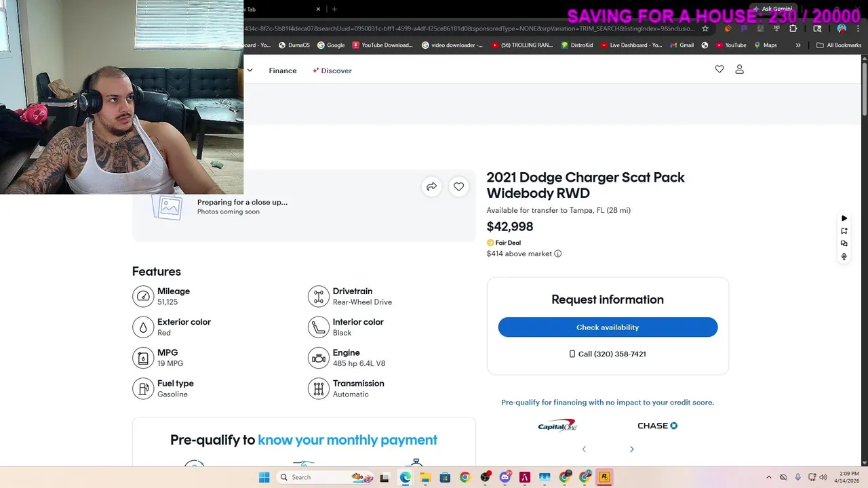Click the Mileage gauge icon

pos(143,296)
